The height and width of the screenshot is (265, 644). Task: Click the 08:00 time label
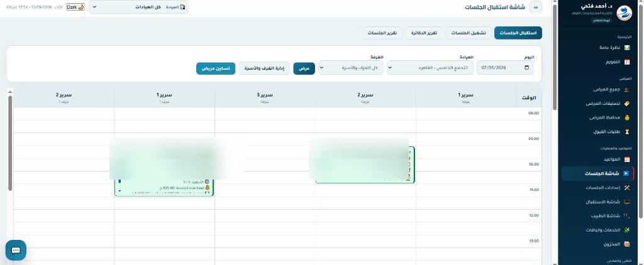tap(533, 113)
